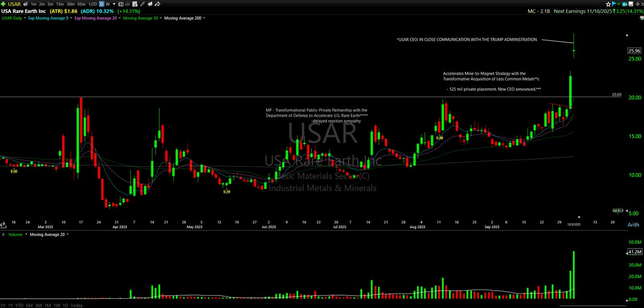The height and width of the screenshot is (308, 644).
Task: Click the 20.00 horizontal line price label
Action: tap(616, 95)
